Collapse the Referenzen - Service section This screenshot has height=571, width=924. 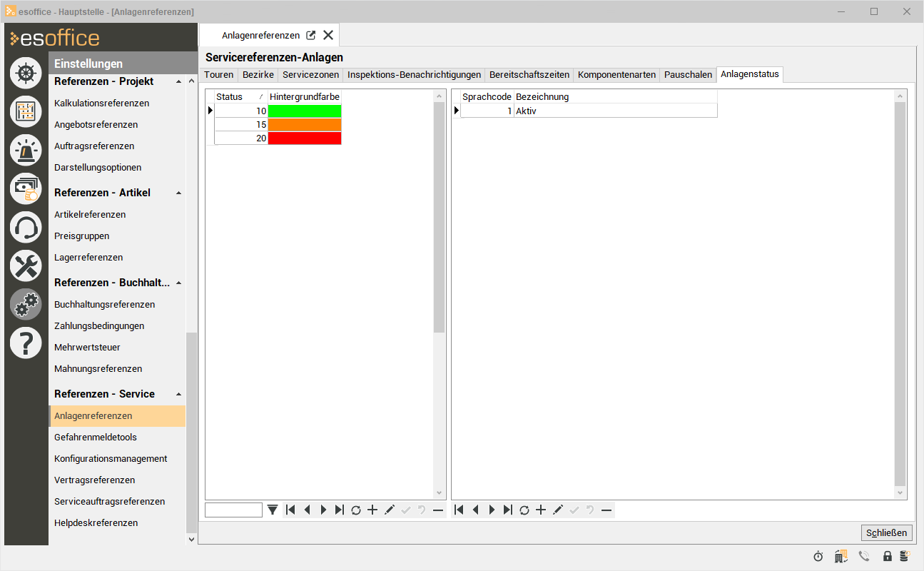pos(178,394)
